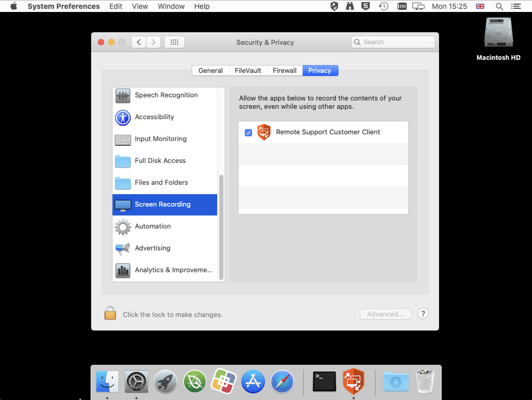532x400 pixels.
Task: Click the Advanced… button
Action: [385, 314]
